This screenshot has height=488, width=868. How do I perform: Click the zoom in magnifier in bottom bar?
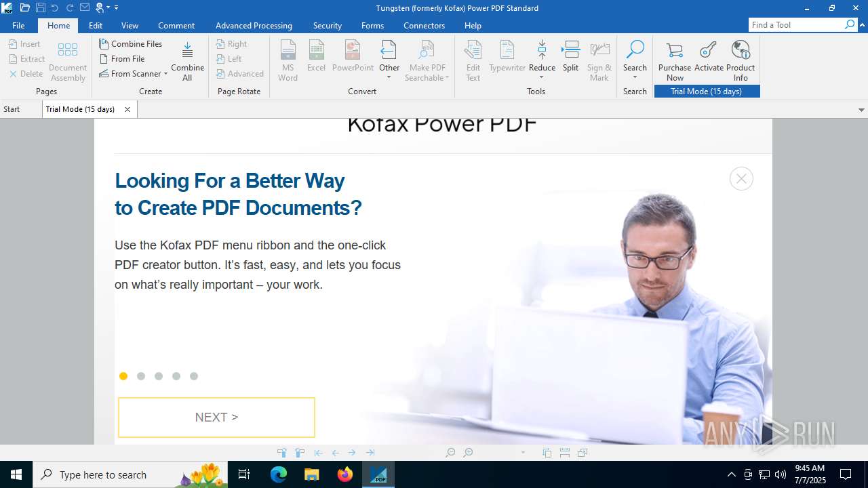coord(468,453)
